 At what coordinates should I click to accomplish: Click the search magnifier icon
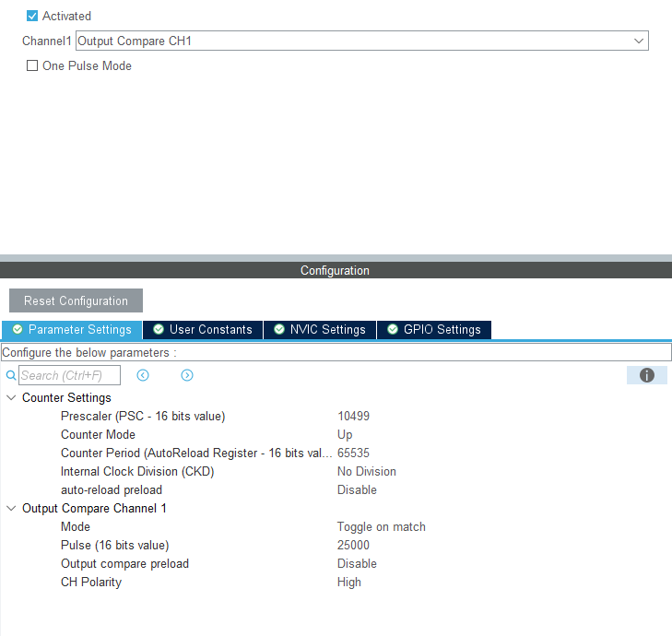11,376
